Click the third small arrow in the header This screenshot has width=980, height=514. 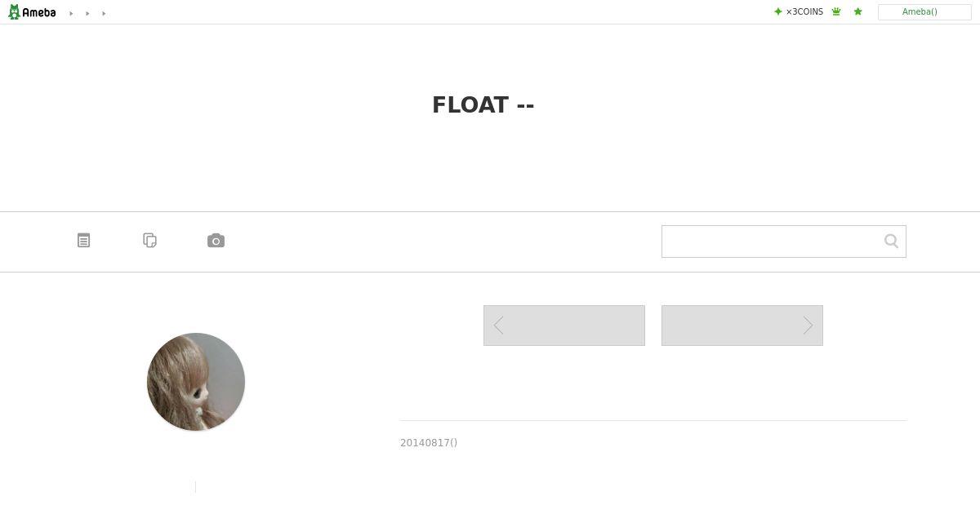(x=104, y=13)
